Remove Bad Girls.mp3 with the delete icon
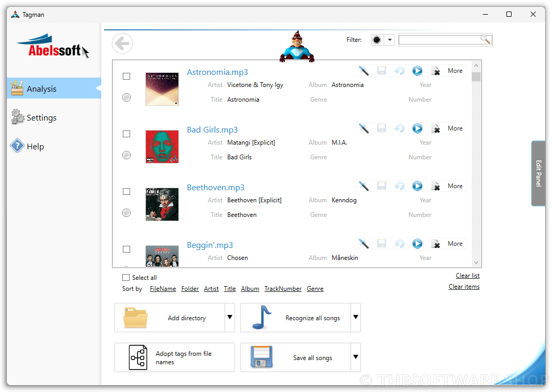The height and width of the screenshot is (392, 552). (436, 129)
